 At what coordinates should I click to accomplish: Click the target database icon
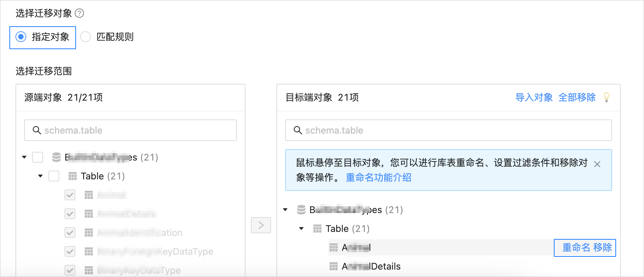click(x=301, y=210)
